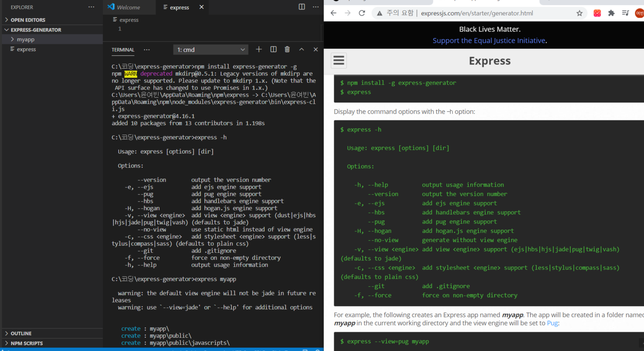Open the media control icon in browser toolbar
The width and height of the screenshot is (644, 351).
pos(626,13)
